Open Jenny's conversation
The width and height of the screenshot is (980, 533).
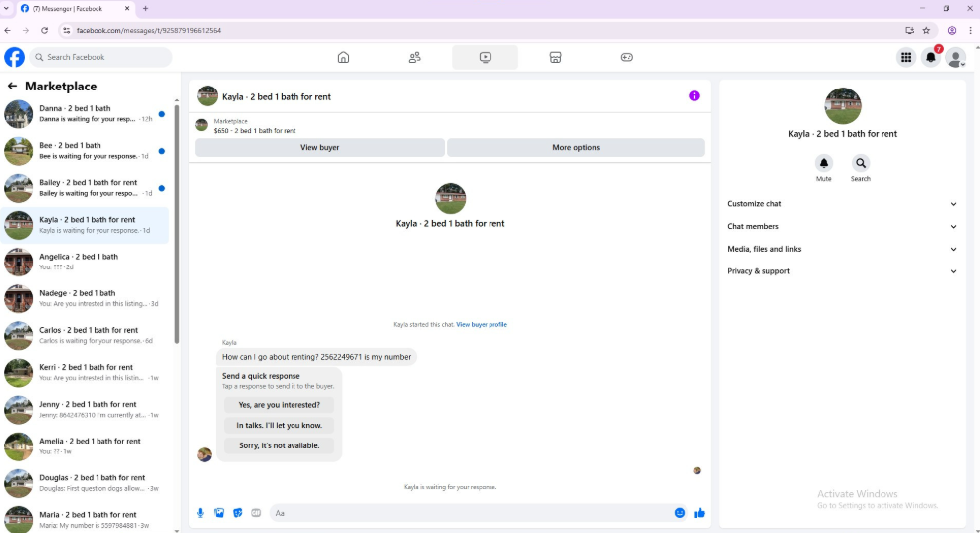point(85,410)
